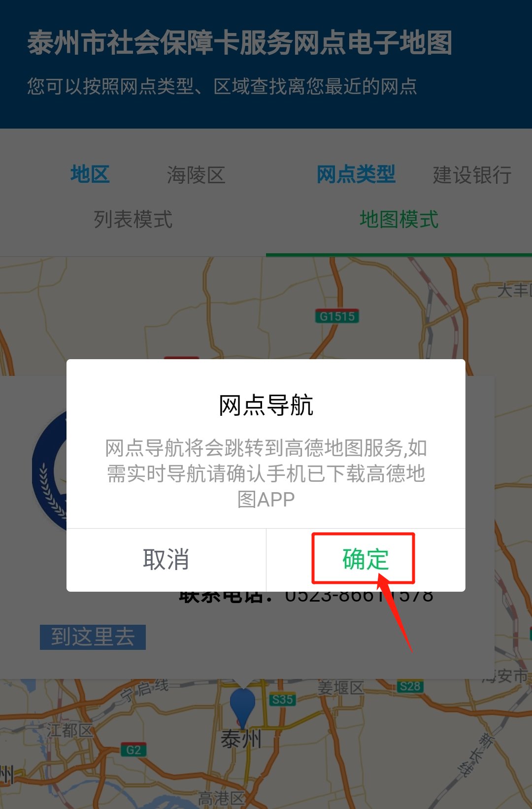Tap the S35 road badge on map
532x809 pixels.
[x=282, y=699]
